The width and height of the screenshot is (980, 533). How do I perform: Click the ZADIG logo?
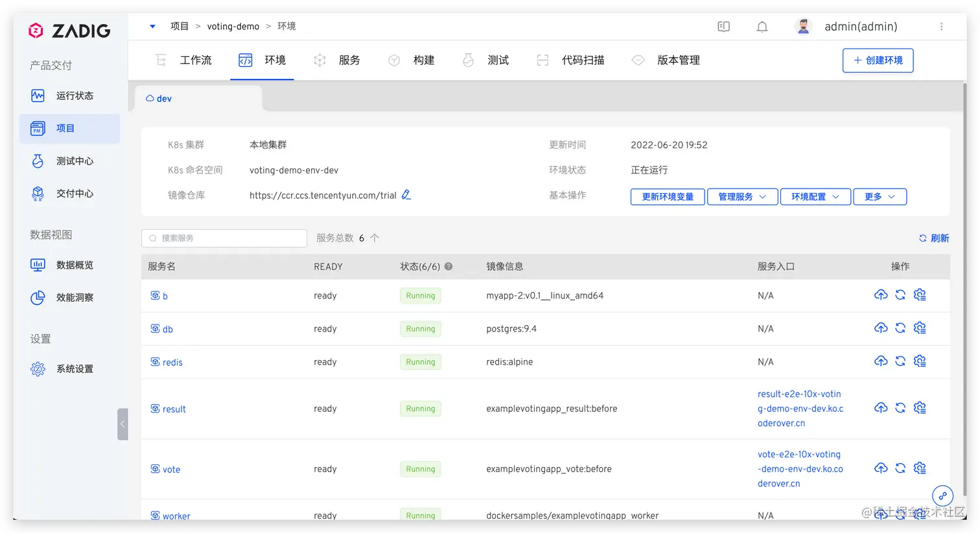[69, 30]
